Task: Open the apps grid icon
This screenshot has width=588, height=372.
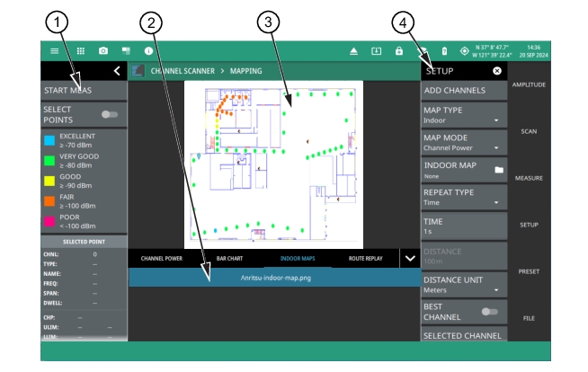Action: [79, 51]
